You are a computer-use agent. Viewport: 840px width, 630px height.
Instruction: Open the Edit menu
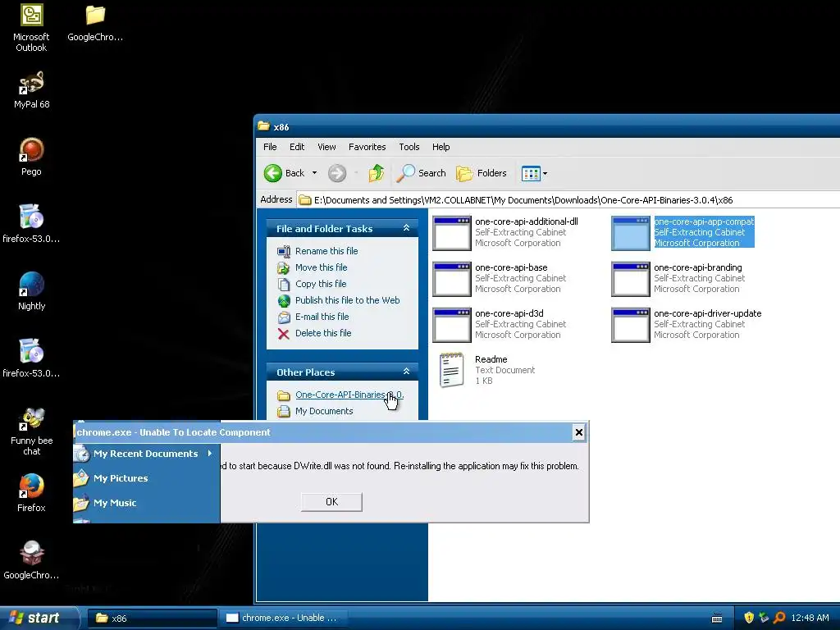click(x=297, y=147)
